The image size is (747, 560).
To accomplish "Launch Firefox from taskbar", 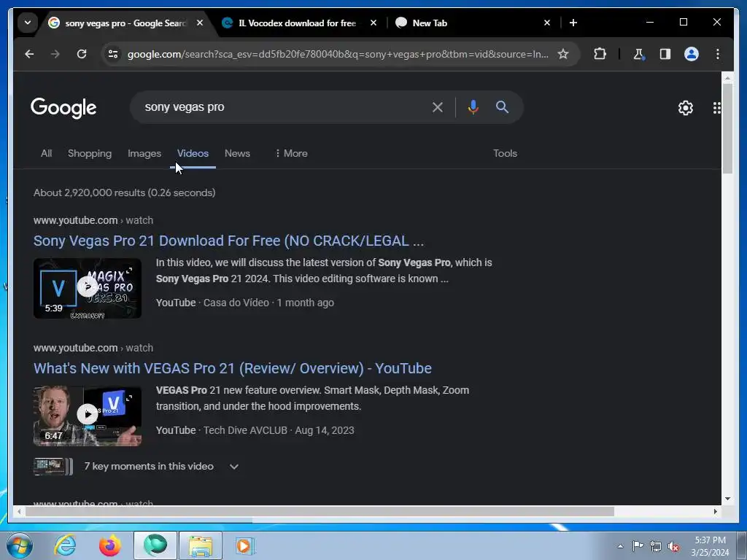I will click(x=110, y=545).
